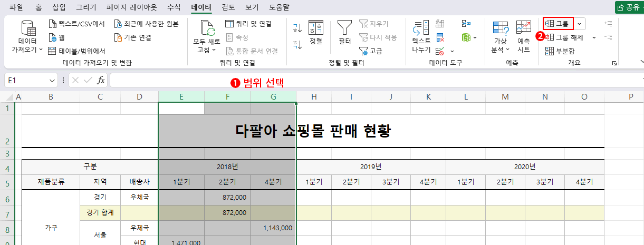Click the 경기 합계 cell
644x245 pixels.
coord(100,212)
